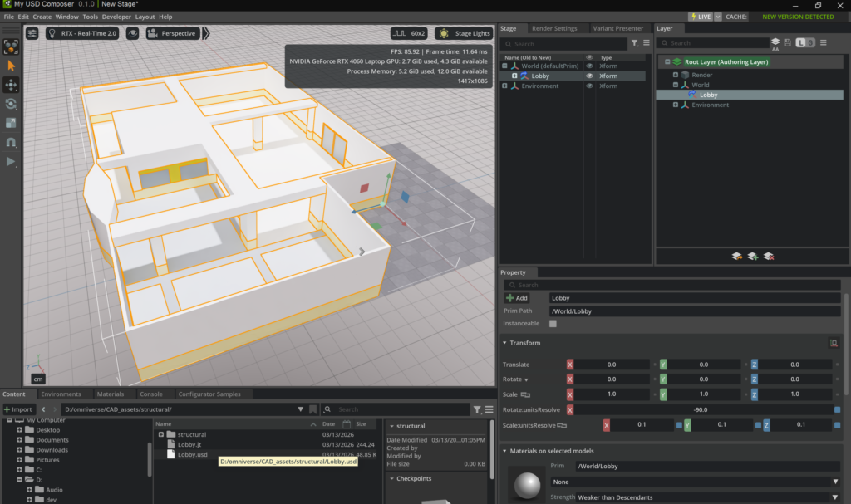Open viewport settings sliders icon
The image size is (851, 504).
click(x=32, y=33)
